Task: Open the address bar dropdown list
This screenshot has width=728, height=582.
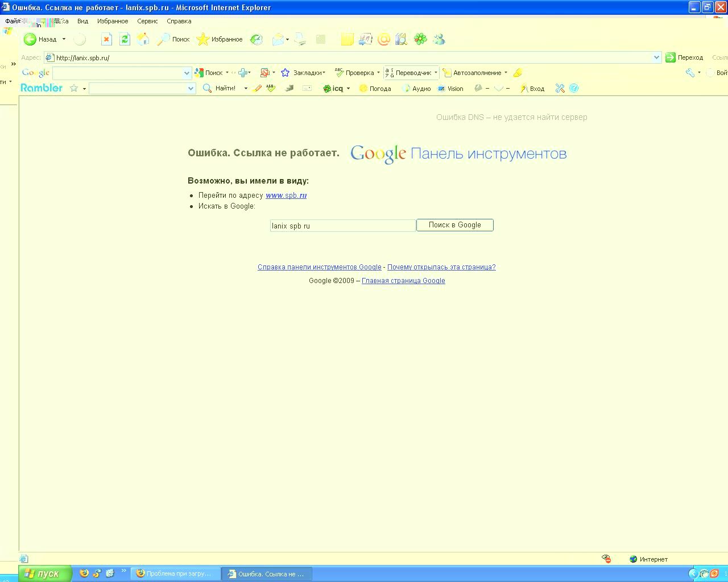Action: [x=656, y=57]
